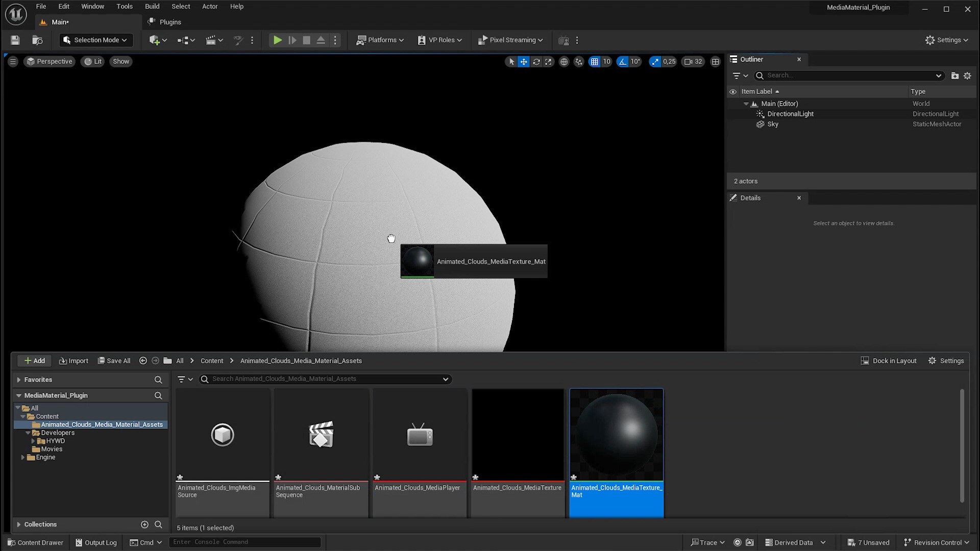The height and width of the screenshot is (551, 980).
Task: Open the Window menu
Action: 92,6
